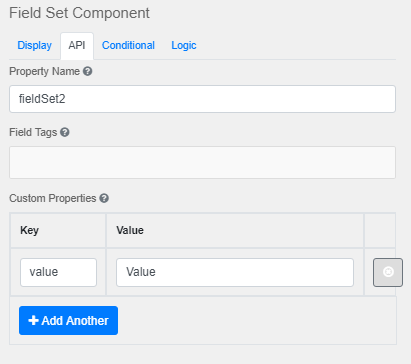Select the Key input containing 'value'
Screen dimensions: 411x364
(58, 272)
